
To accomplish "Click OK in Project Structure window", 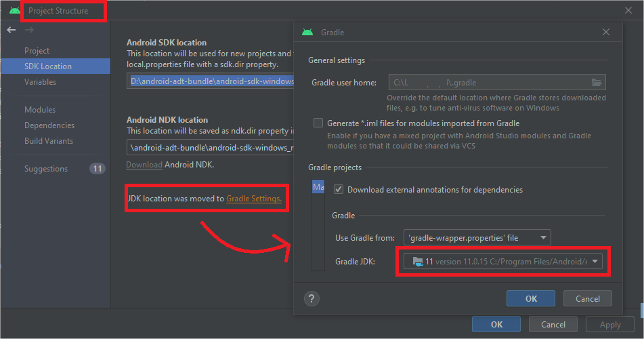I will coord(496,324).
